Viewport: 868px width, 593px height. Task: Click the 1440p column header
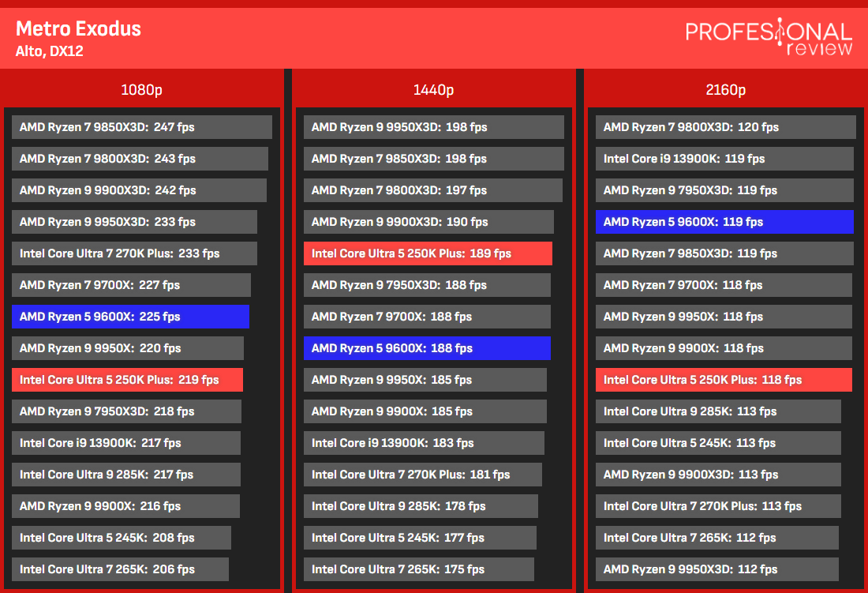pyautogui.click(x=433, y=90)
